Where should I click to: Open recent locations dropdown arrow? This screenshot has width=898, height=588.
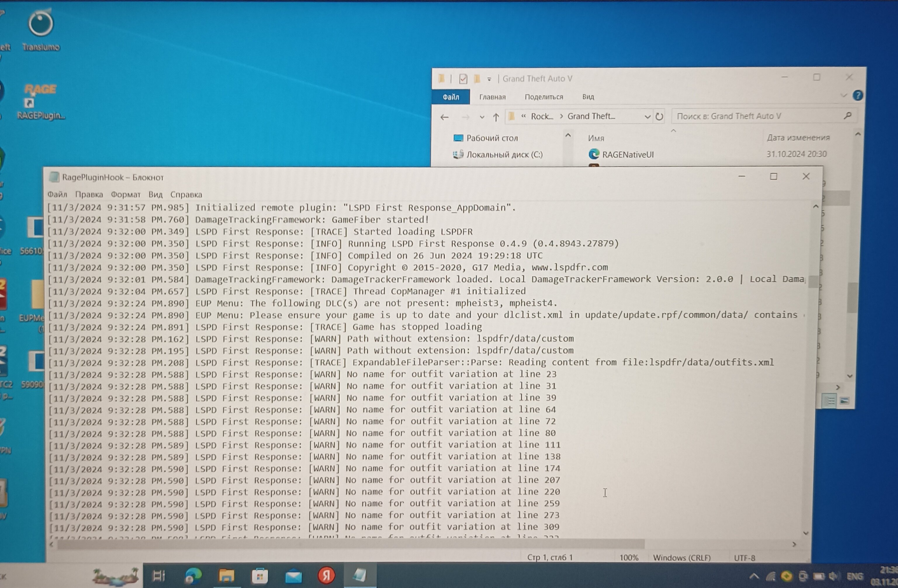(x=482, y=117)
